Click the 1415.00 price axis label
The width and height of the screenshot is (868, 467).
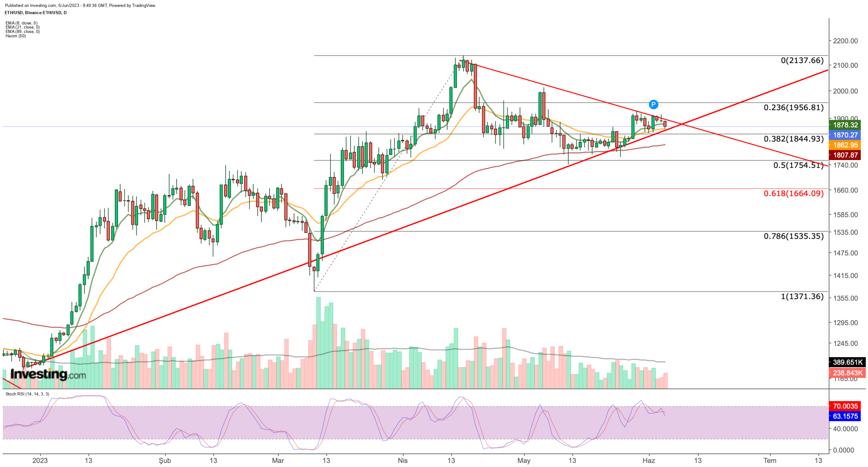[x=845, y=275]
